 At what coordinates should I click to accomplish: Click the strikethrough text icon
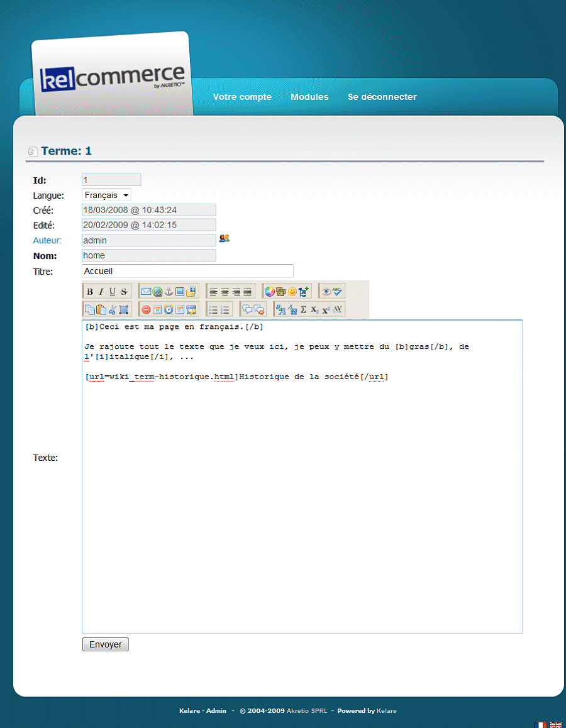tap(123, 292)
